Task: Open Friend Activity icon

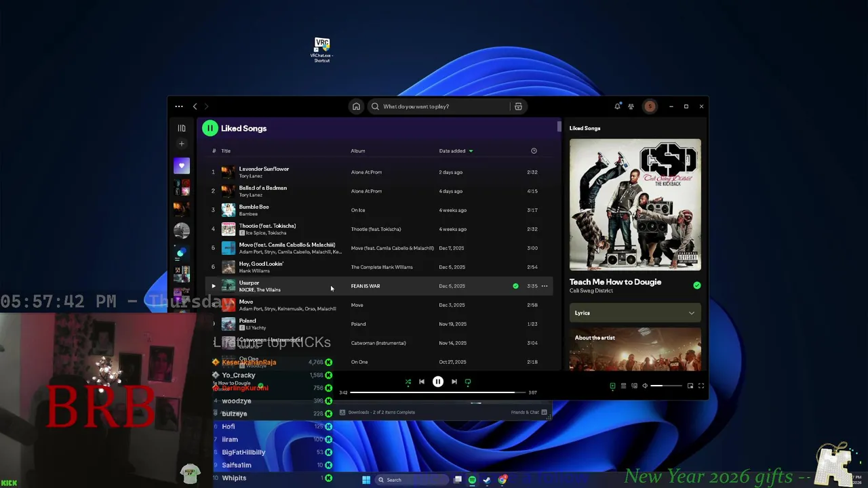Action: (631, 106)
